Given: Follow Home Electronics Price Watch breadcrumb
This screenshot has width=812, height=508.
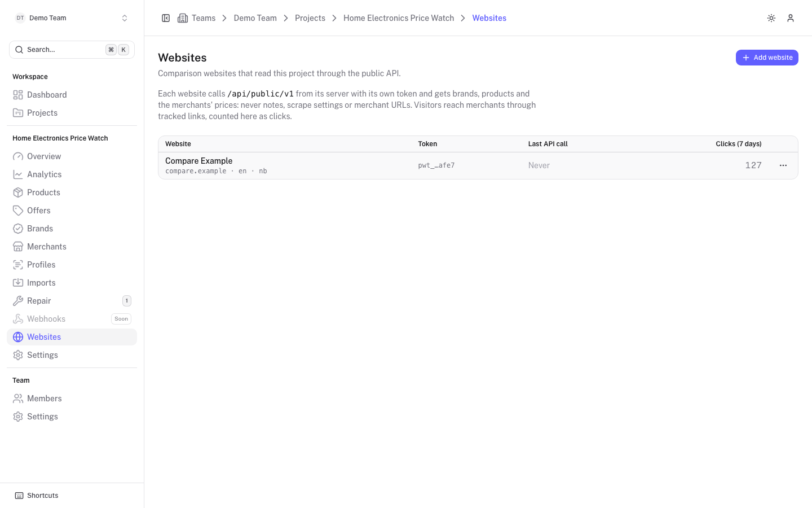Looking at the screenshot, I should pos(399,18).
